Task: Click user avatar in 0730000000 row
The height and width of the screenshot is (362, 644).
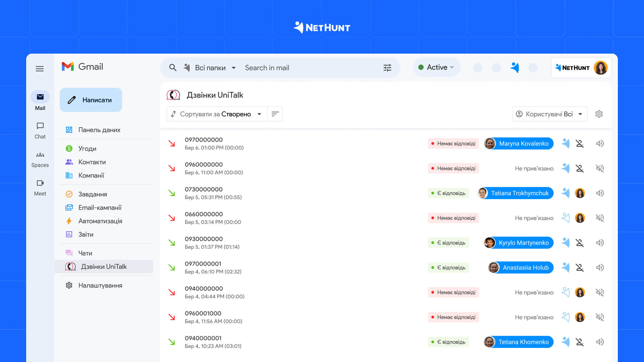Action: tap(580, 193)
